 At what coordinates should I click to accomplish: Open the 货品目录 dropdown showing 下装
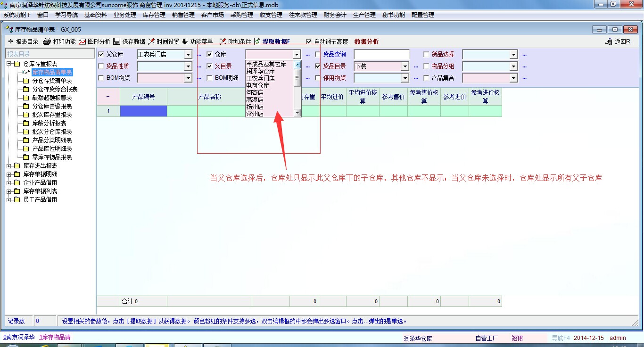coord(405,66)
